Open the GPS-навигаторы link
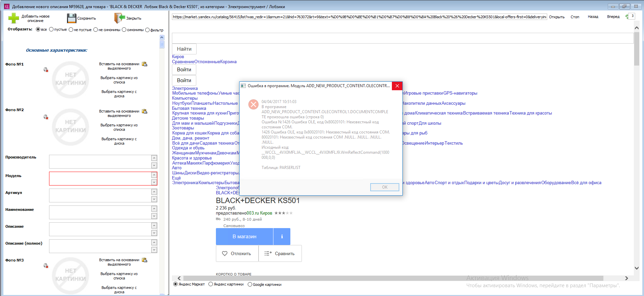Screen dimensions: 644x296 [x=460, y=93]
